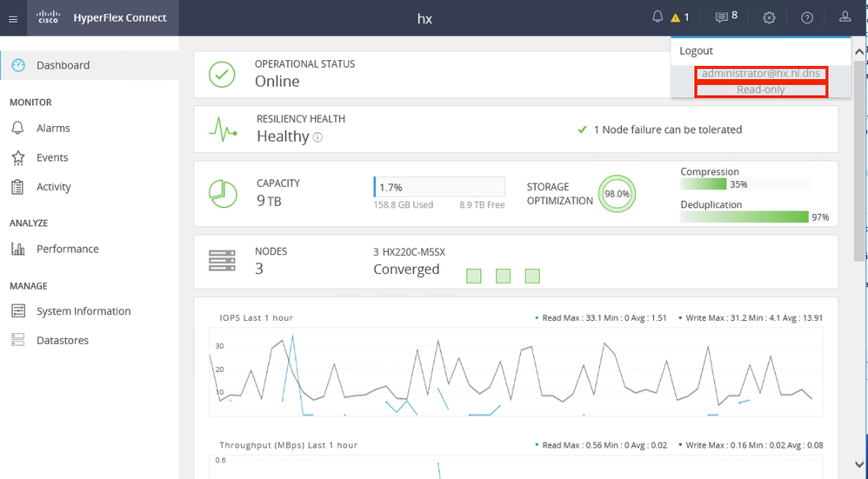Screen dimensions: 868x479
Task: Click the 158.8 GB Used label
Action: pyautogui.click(x=403, y=204)
